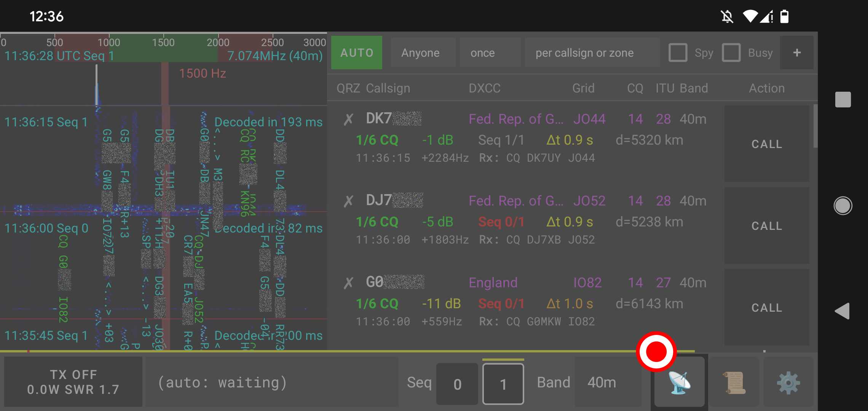Viewport: 868px width, 411px height.
Task: Tap TX OFF to enable transmit
Action: [x=73, y=381]
